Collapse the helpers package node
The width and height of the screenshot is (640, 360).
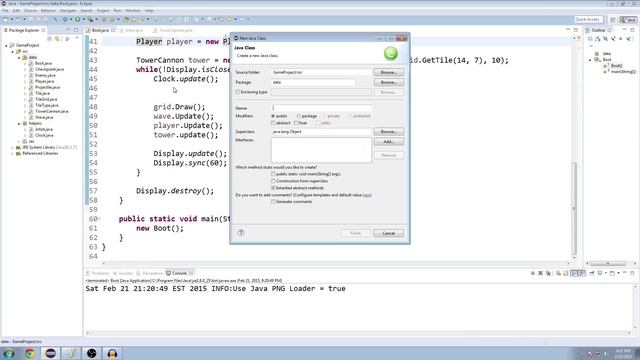pos(19,123)
